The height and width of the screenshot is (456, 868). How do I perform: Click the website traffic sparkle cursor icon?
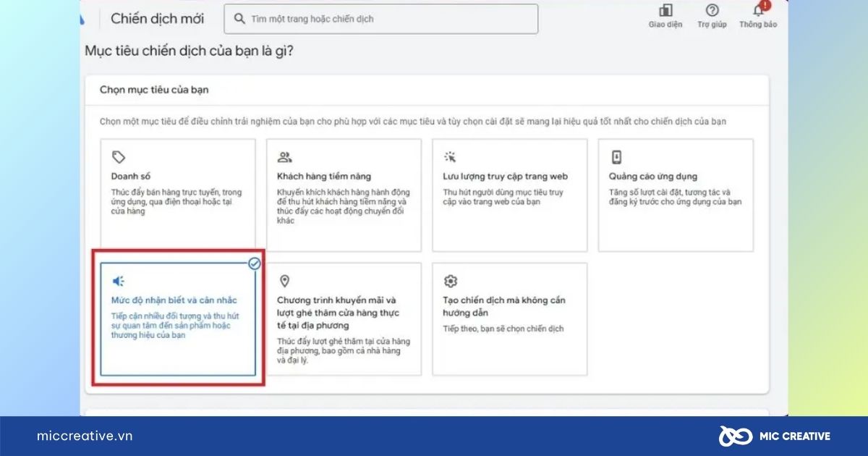click(x=450, y=158)
